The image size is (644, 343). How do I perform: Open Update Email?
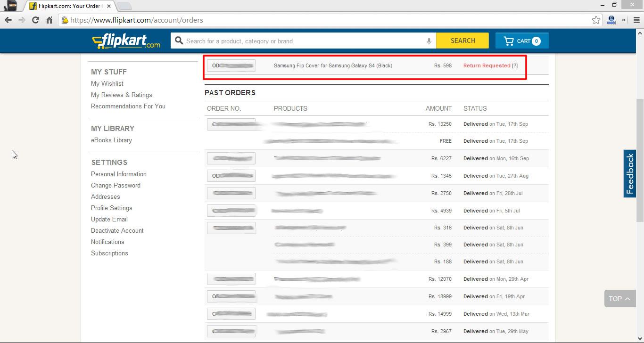[109, 219]
